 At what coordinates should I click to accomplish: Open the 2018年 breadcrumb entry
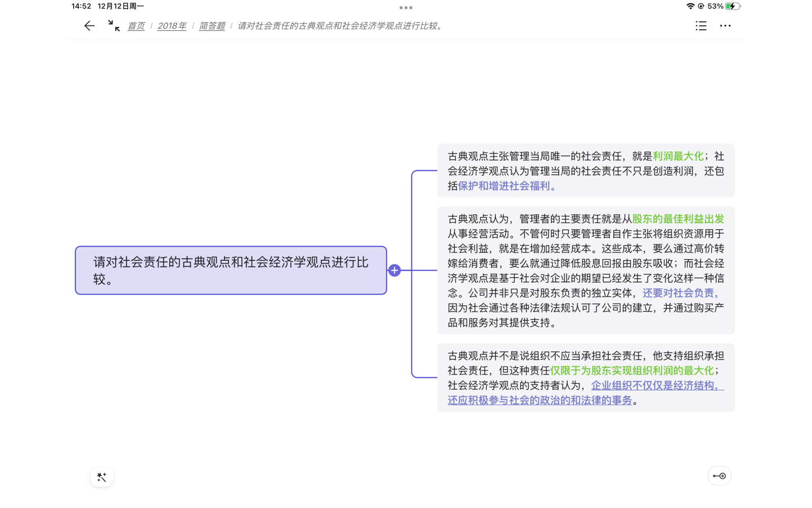tap(172, 25)
